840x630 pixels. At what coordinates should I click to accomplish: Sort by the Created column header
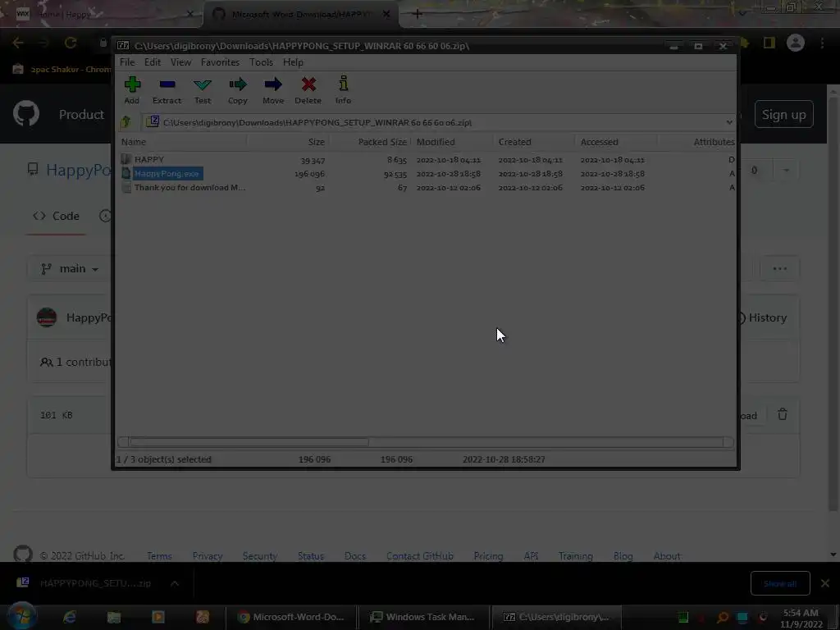coord(534,142)
